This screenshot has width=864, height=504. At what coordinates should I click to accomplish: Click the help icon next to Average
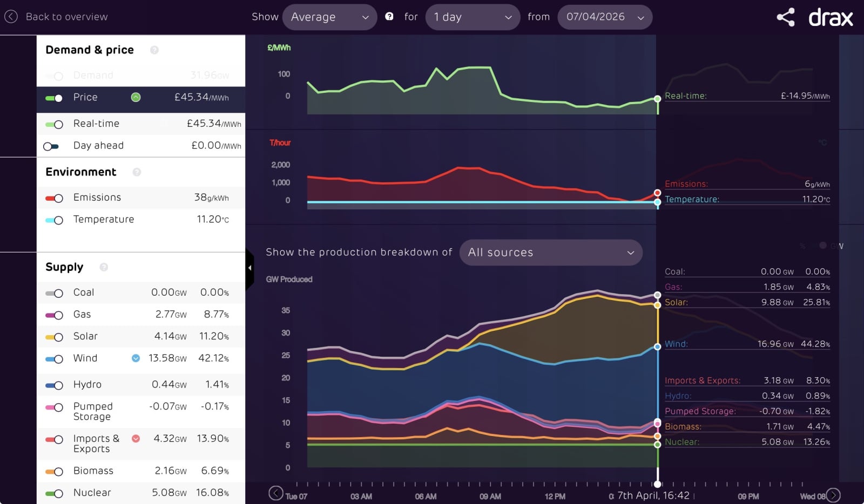click(x=389, y=17)
